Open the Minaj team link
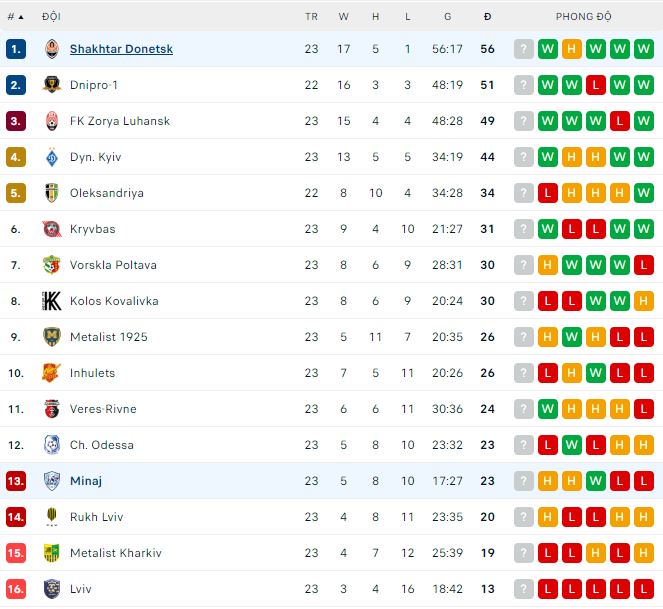The height and width of the screenshot is (609, 663). (x=86, y=481)
